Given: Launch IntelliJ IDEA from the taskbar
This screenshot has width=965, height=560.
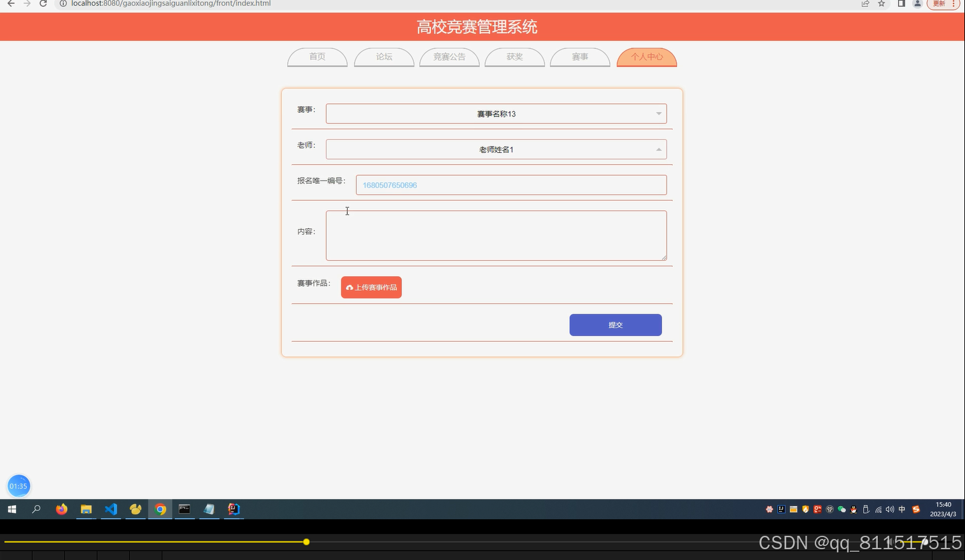Looking at the screenshot, I should pyautogui.click(x=234, y=509).
